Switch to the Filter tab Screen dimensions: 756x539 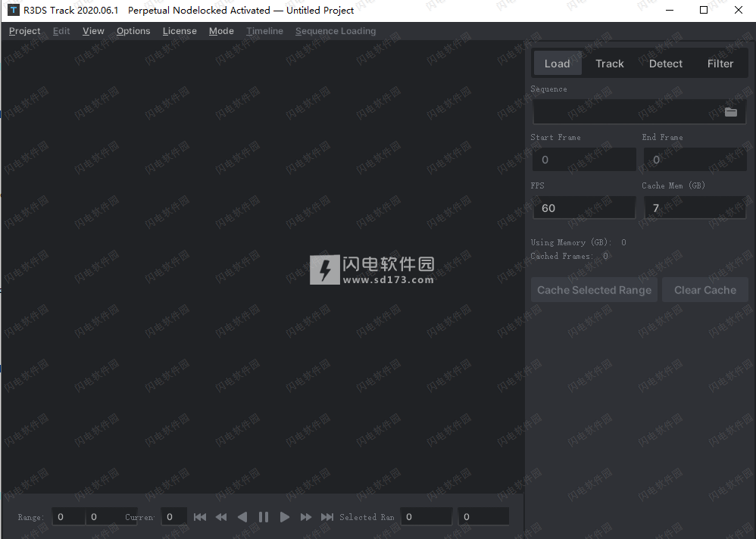pyautogui.click(x=720, y=64)
